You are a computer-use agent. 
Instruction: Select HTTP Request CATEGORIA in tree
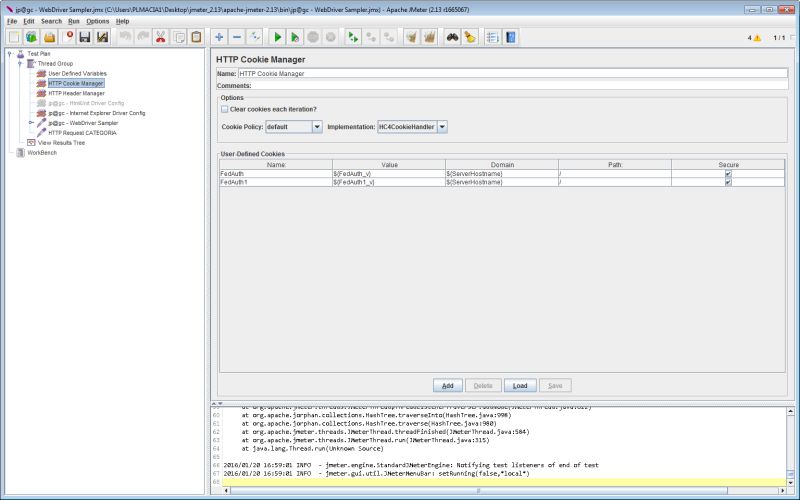point(82,133)
